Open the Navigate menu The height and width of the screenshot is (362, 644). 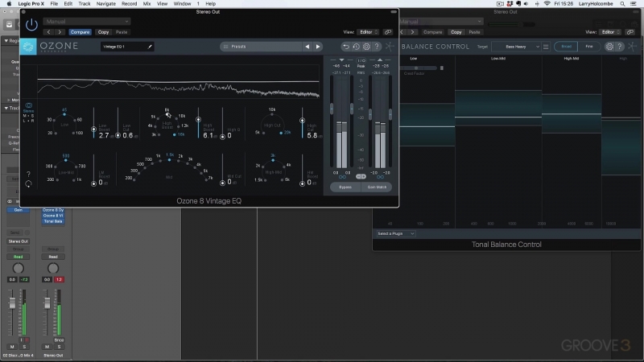[x=106, y=4]
